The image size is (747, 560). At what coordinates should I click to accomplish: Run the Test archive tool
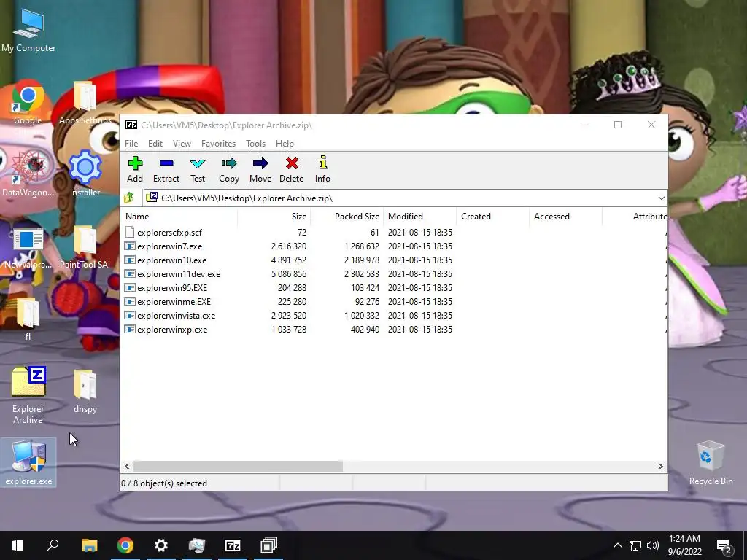tap(198, 169)
